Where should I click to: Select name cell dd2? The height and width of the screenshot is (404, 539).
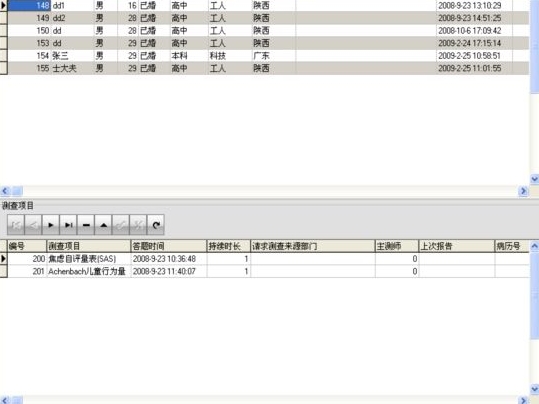click(x=72, y=18)
